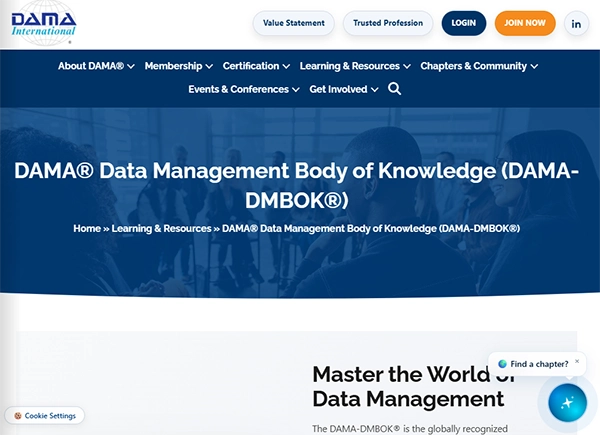This screenshot has height=435, width=600.
Task: Click the Trusted Profession button
Action: (388, 23)
